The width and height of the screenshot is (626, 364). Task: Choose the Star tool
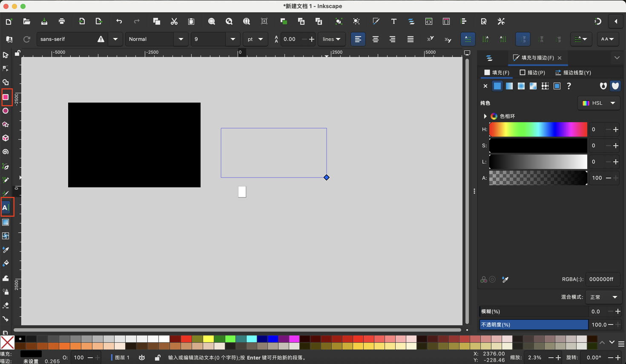6,124
